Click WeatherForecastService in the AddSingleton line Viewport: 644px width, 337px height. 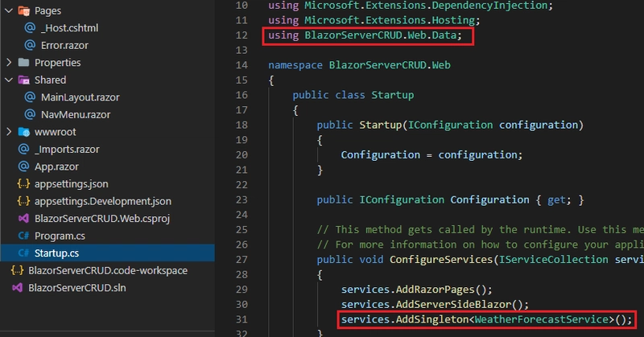(543, 320)
